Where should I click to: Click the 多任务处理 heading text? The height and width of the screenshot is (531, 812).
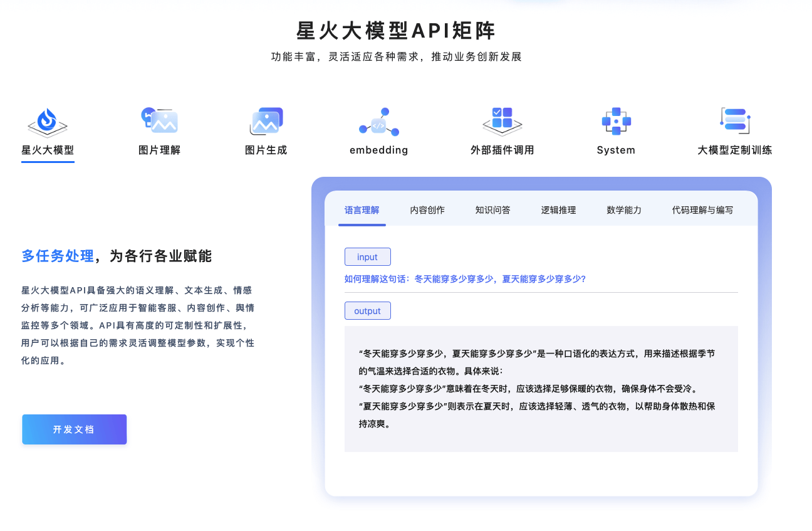click(58, 256)
